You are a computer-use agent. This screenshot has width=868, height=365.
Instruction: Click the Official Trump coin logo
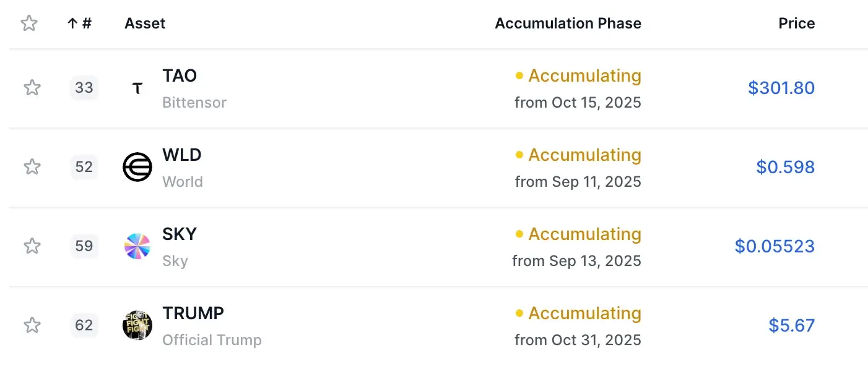(x=137, y=325)
